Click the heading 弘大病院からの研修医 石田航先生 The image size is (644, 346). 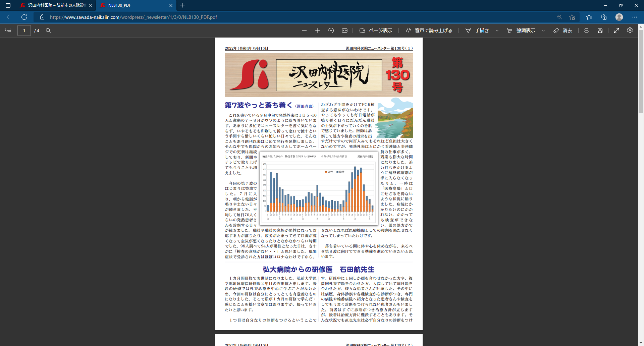[319, 270]
